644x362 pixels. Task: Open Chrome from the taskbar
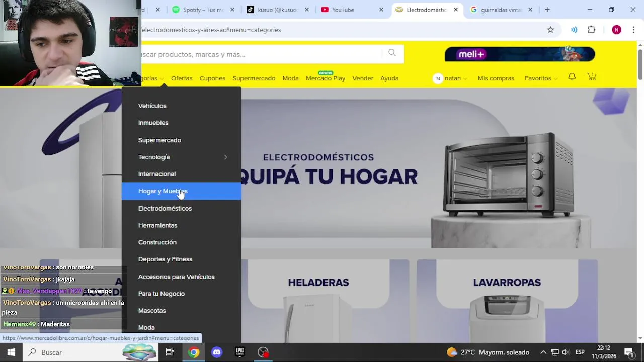click(194, 352)
